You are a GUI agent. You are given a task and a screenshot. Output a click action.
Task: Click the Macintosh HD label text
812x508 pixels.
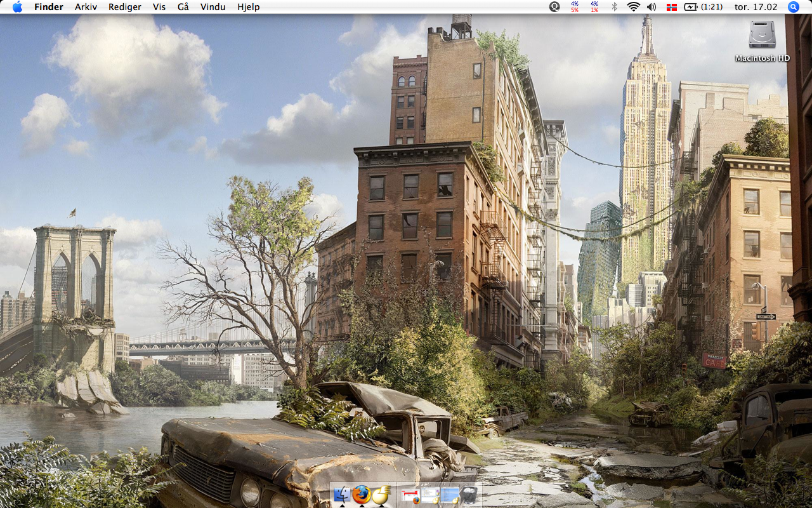[x=763, y=58]
